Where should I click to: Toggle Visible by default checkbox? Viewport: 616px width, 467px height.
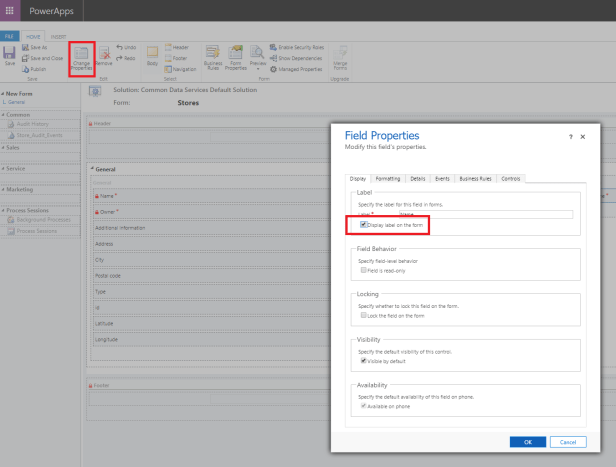click(363, 361)
